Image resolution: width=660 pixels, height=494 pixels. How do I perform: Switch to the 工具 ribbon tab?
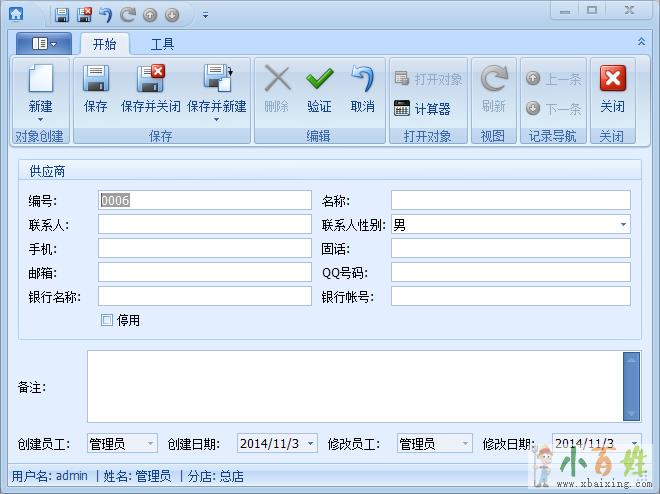click(162, 44)
